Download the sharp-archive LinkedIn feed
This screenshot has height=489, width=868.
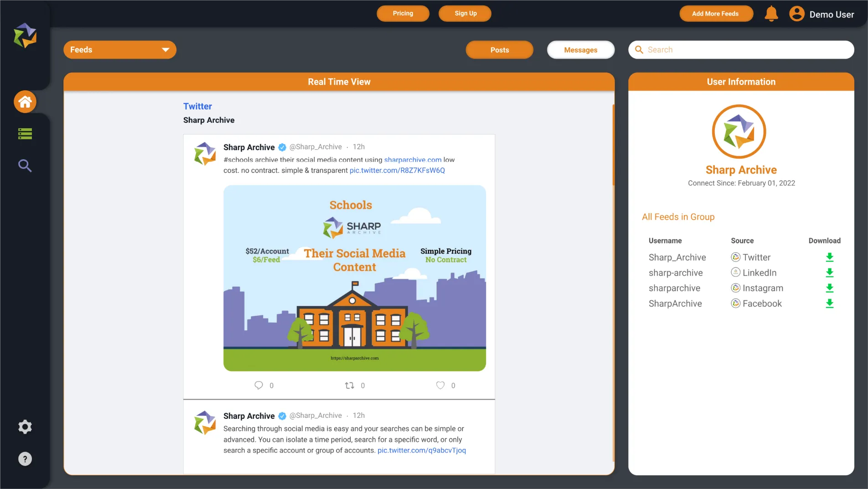click(830, 273)
